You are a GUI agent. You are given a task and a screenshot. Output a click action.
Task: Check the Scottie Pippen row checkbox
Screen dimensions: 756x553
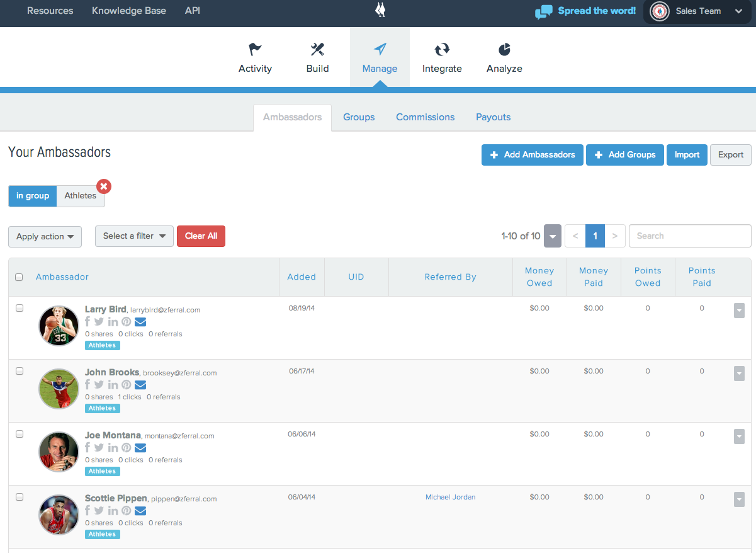pyautogui.click(x=20, y=497)
